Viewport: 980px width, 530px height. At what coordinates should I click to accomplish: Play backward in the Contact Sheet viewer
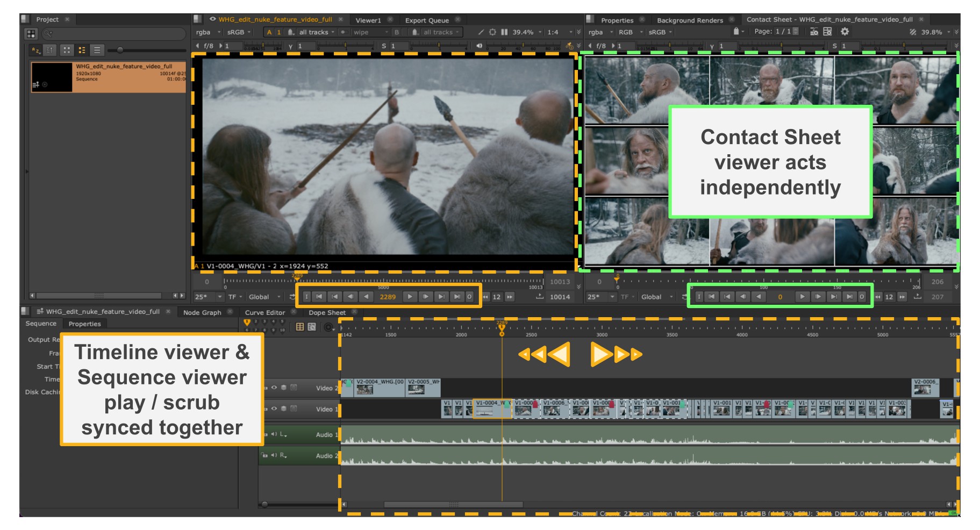[759, 297]
